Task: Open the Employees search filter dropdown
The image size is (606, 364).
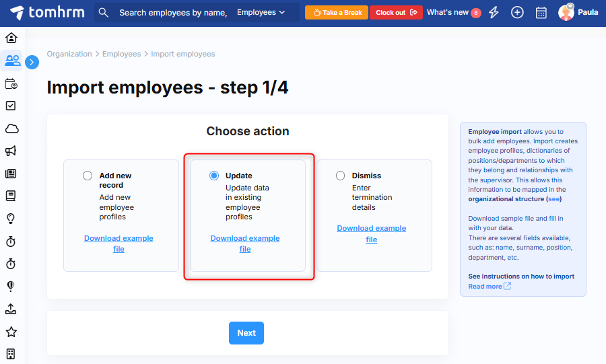Action: tap(261, 12)
